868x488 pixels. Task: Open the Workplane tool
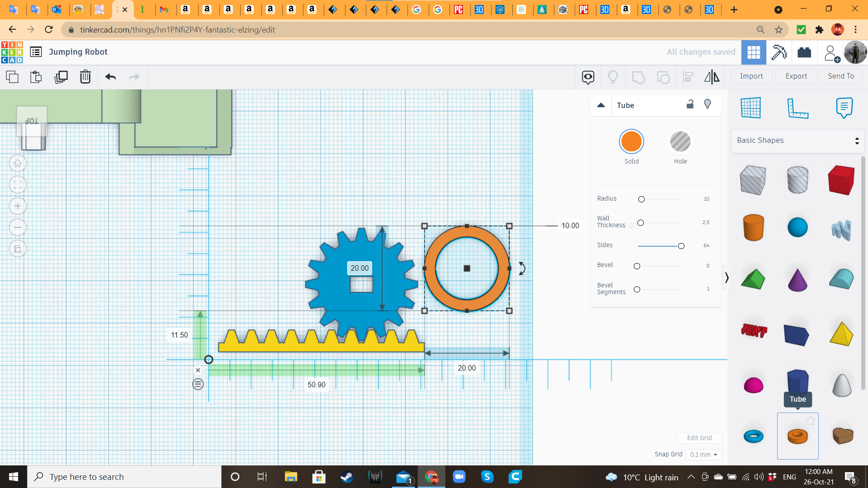pos(750,108)
